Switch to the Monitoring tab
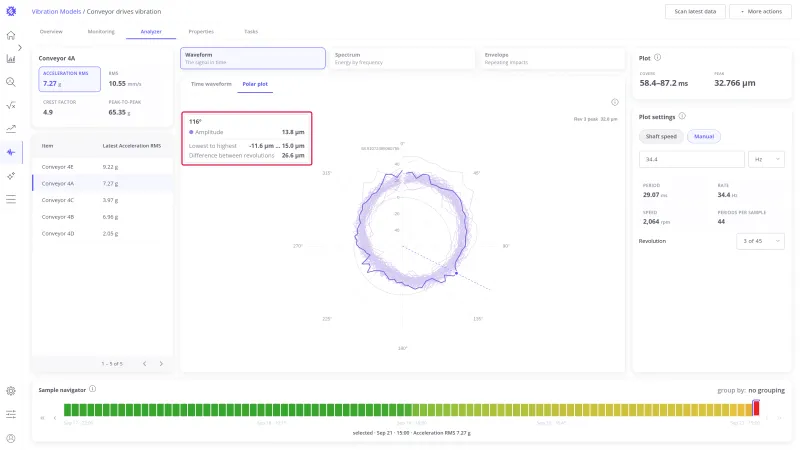This screenshot has width=800, height=450. pos(101,32)
